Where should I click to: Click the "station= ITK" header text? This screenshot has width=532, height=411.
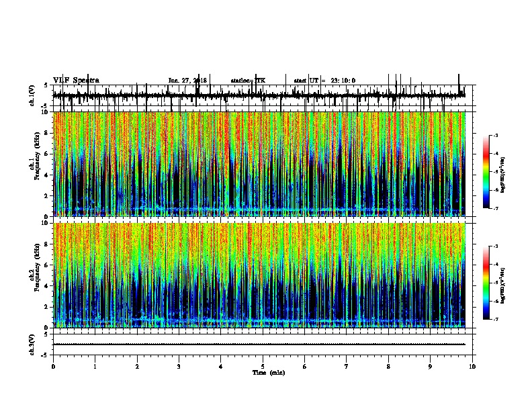tap(248, 81)
